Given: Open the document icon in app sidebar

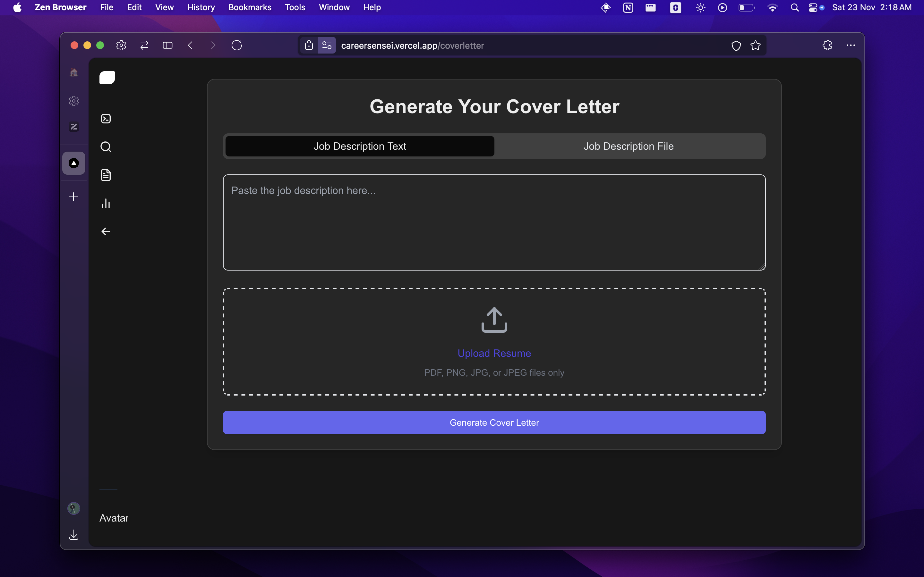Looking at the screenshot, I should (x=106, y=175).
